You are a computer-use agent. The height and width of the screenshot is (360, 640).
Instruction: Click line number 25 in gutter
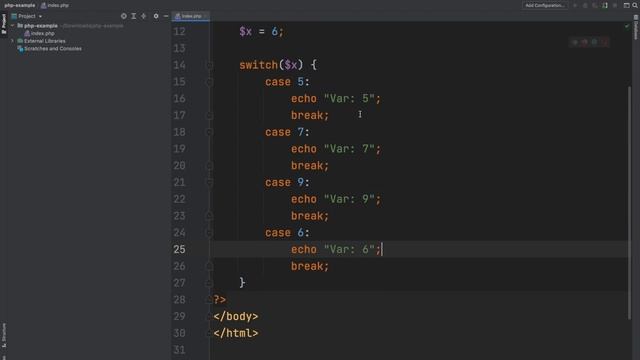(179, 249)
